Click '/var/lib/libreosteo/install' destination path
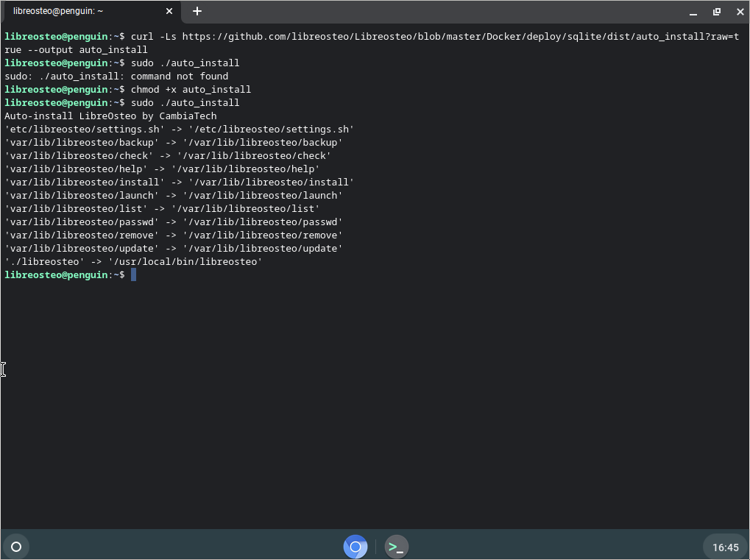750x560 pixels. click(271, 182)
